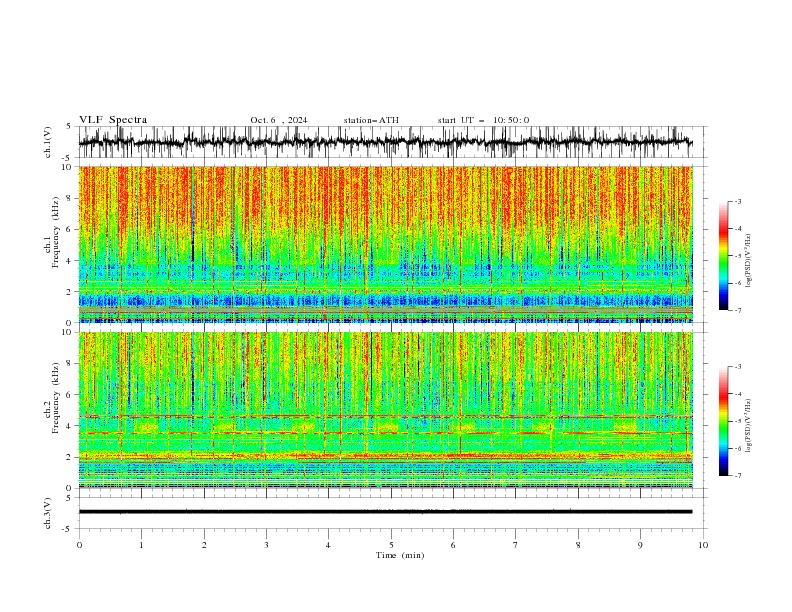
Task: Select the date 'Oct. 6 , 2024'
Action: pyautogui.click(x=279, y=120)
